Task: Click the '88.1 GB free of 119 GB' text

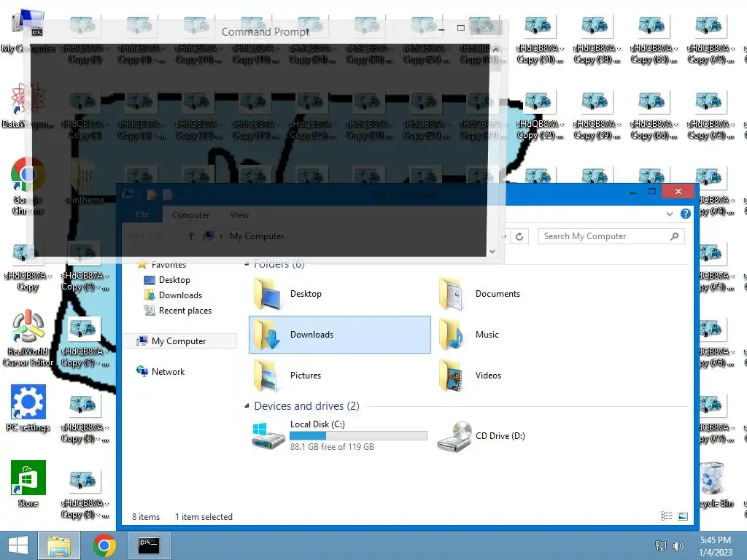Action: (x=332, y=447)
